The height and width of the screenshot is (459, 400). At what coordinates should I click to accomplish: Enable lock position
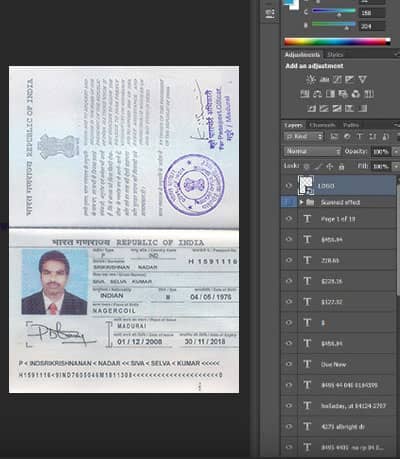(x=330, y=166)
